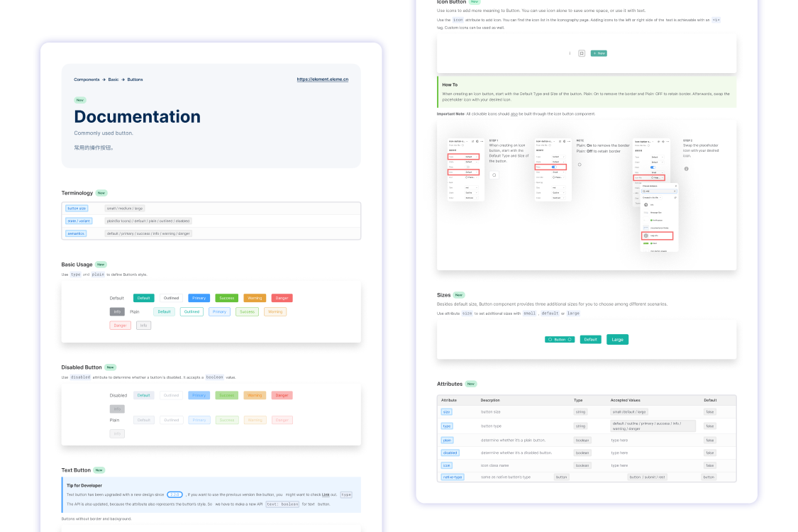Click the 'size' attribute tag in the table
This screenshot has width=798, height=532.
[446, 412]
